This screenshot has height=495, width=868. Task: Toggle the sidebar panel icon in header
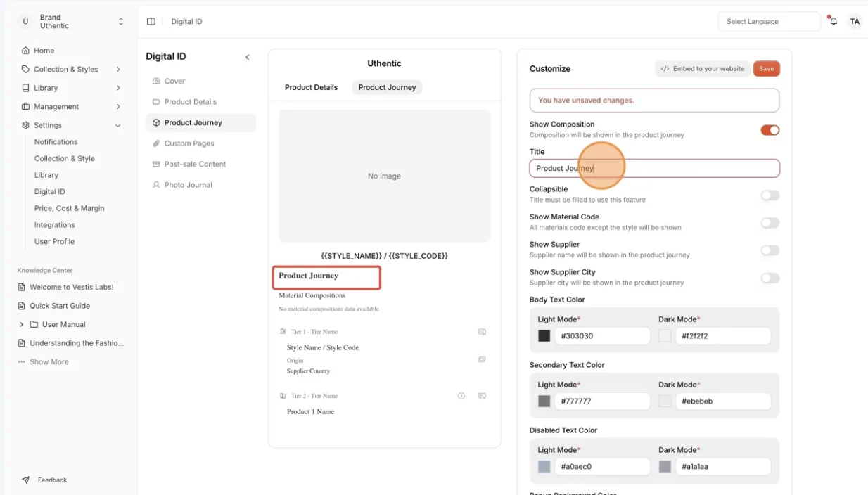click(x=151, y=22)
